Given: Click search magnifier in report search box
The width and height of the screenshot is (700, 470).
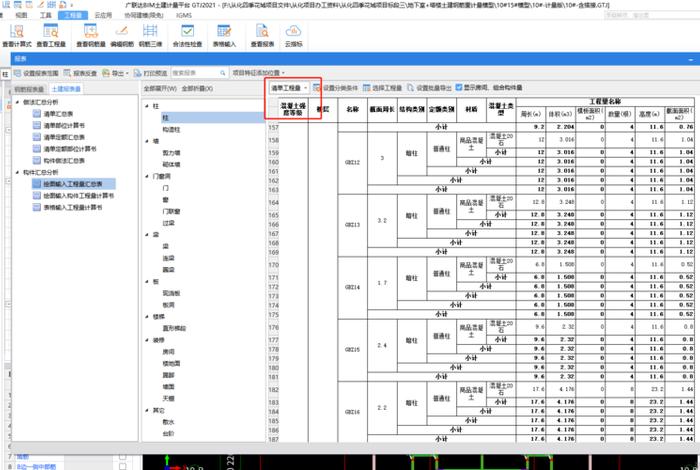Looking at the screenshot, I should coord(222,73).
